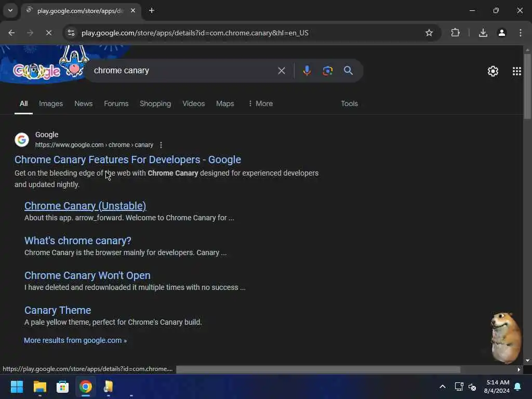Open Chrome three-dot menu
This screenshot has width=532, height=399.
pyautogui.click(x=521, y=33)
